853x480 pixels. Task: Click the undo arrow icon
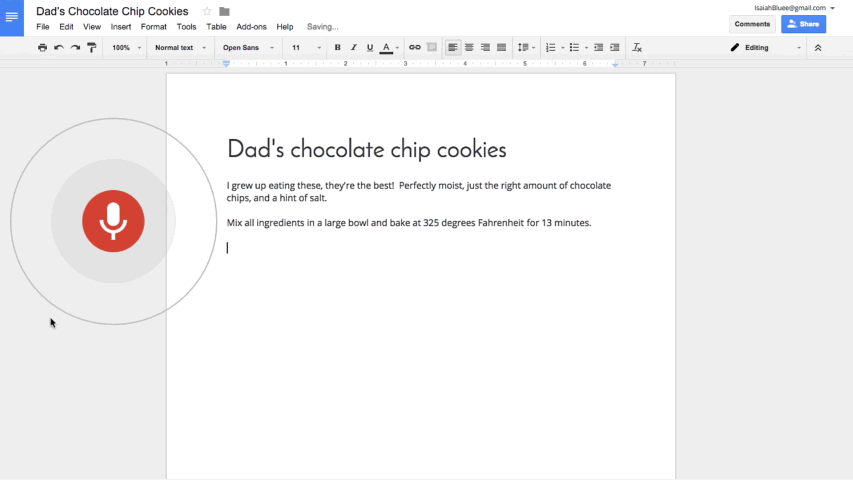(59, 48)
